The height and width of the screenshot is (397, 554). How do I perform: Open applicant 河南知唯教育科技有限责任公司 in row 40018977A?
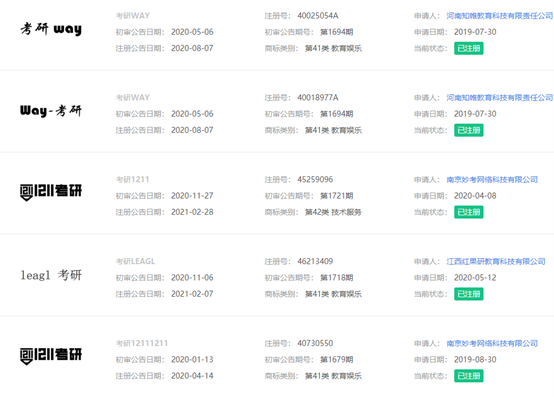coord(500,97)
